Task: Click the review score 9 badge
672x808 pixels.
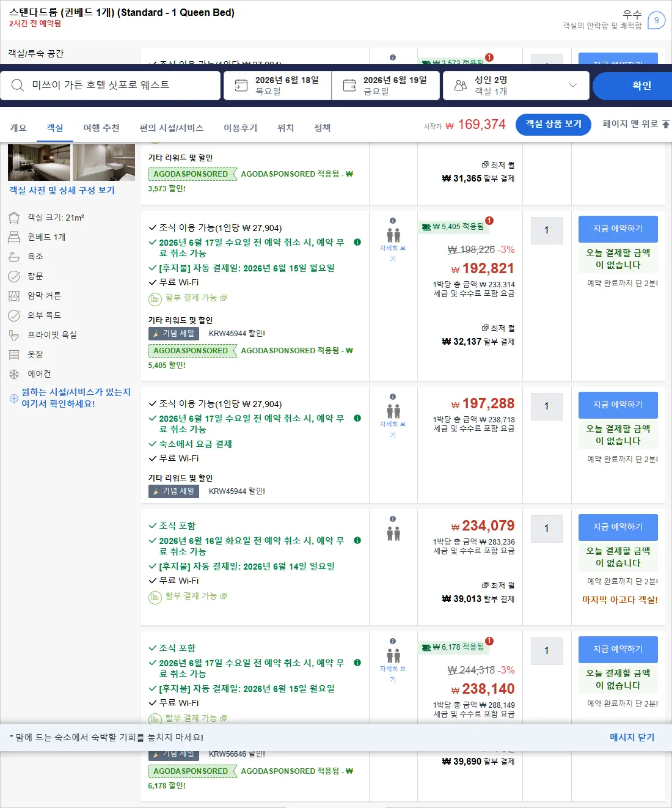Action: pos(656,20)
